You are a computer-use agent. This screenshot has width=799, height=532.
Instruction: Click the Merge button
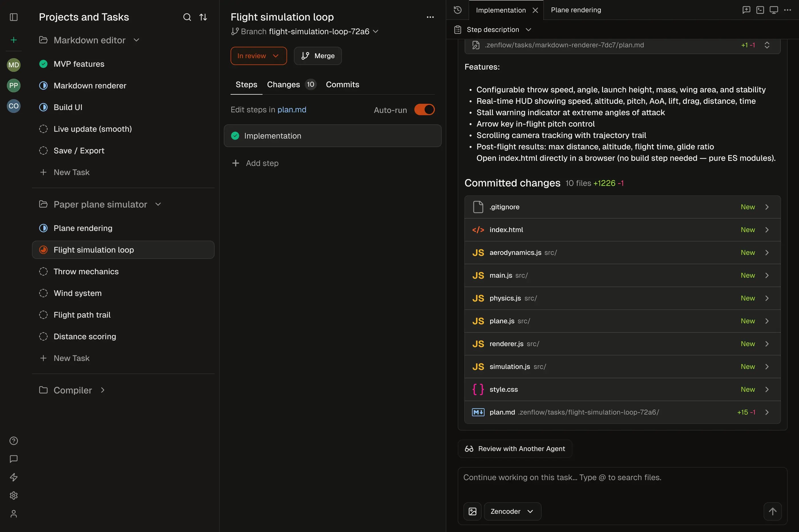[318, 56]
